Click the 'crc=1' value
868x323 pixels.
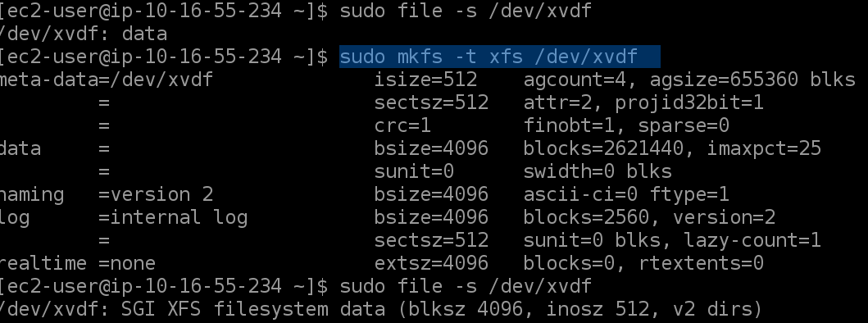[x=402, y=125]
